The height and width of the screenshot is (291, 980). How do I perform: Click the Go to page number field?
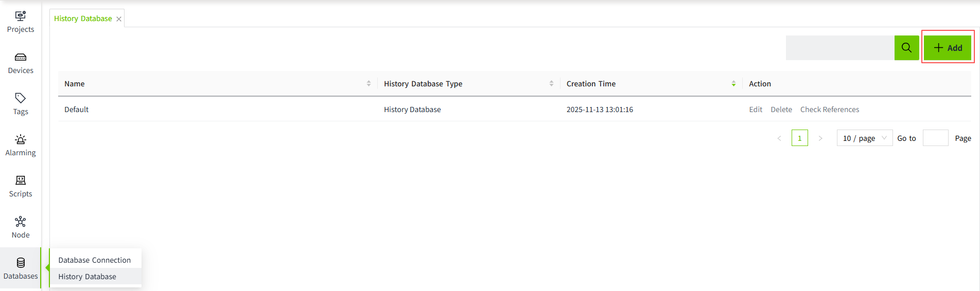[935, 138]
